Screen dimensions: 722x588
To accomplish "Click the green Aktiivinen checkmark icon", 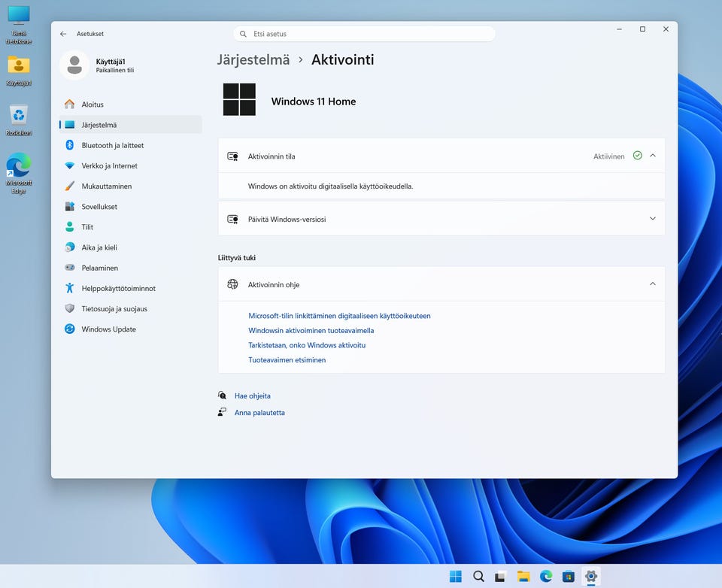I will [x=637, y=156].
